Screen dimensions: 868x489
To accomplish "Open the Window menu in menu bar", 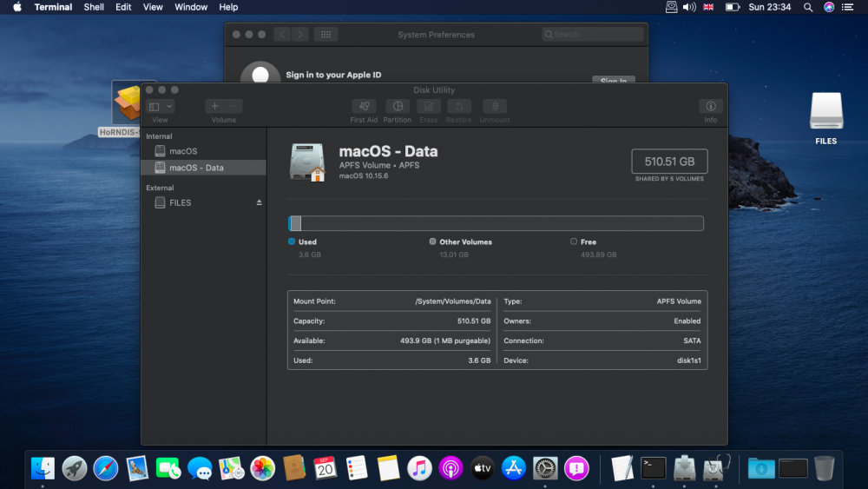I will click(191, 7).
